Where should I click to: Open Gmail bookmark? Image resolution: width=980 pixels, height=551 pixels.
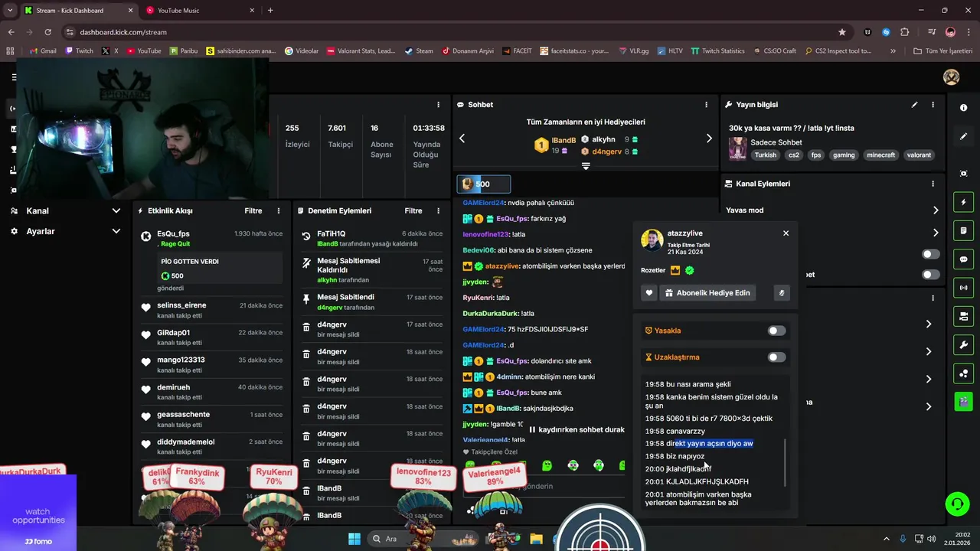[42, 51]
